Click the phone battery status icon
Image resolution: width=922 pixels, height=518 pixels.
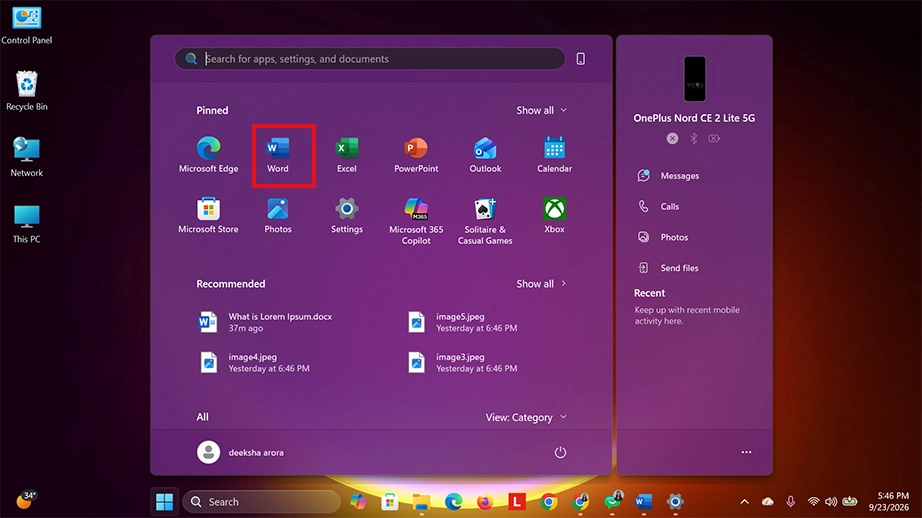pyautogui.click(x=714, y=138)
